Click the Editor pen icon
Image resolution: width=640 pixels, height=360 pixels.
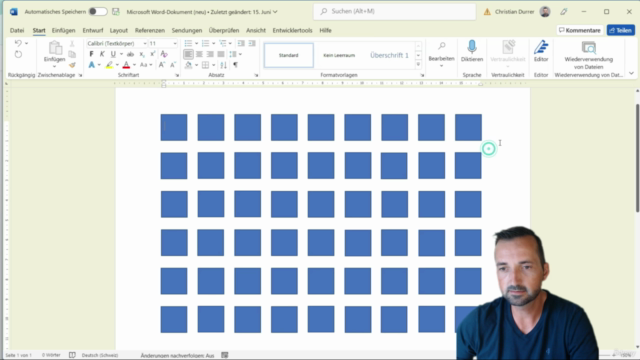pos(541,47)
